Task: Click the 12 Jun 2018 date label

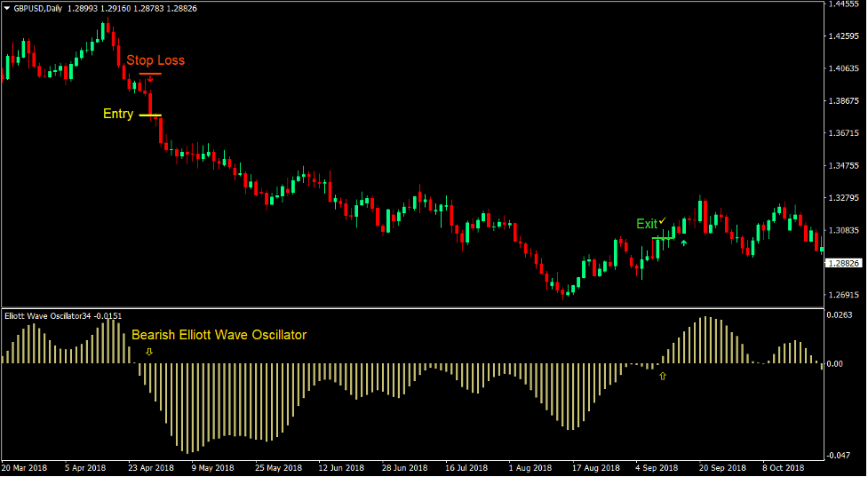Action: tap(341, 467)
